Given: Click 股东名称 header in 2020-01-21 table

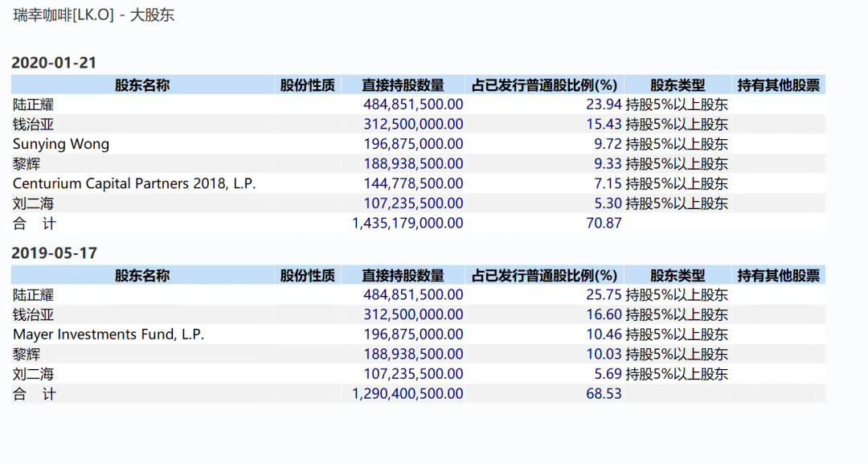Looking at the screenshot, I should pos(142,85).
